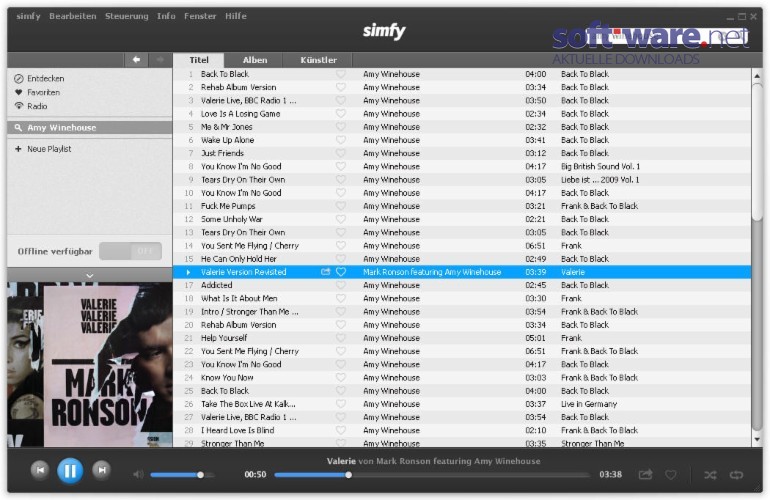Screen dimensions: 770x500
Task: Open the Steuerung menu
Action: (126, 16)
